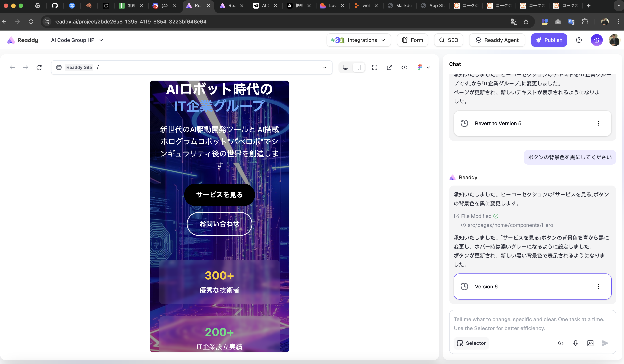
Task: Toggle the bookmark star in address bar
Action: [526, 22]
